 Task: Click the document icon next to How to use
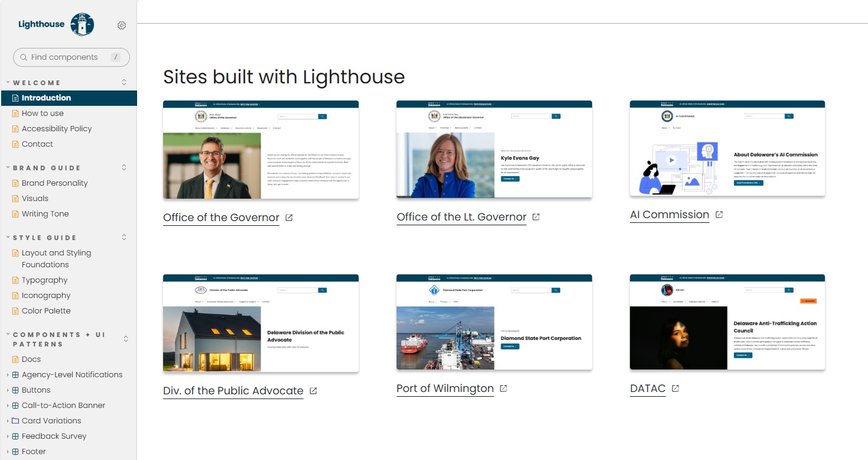point(16,114)
